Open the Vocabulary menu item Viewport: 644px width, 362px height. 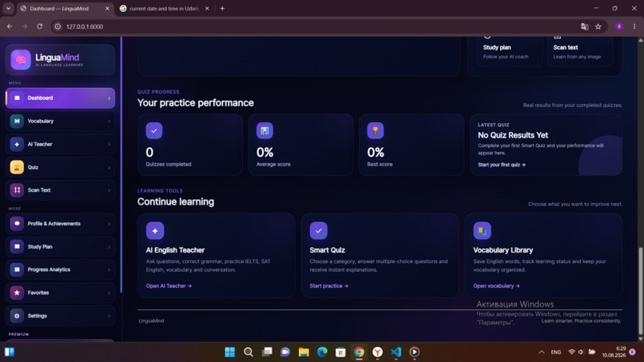pos(61,121)
